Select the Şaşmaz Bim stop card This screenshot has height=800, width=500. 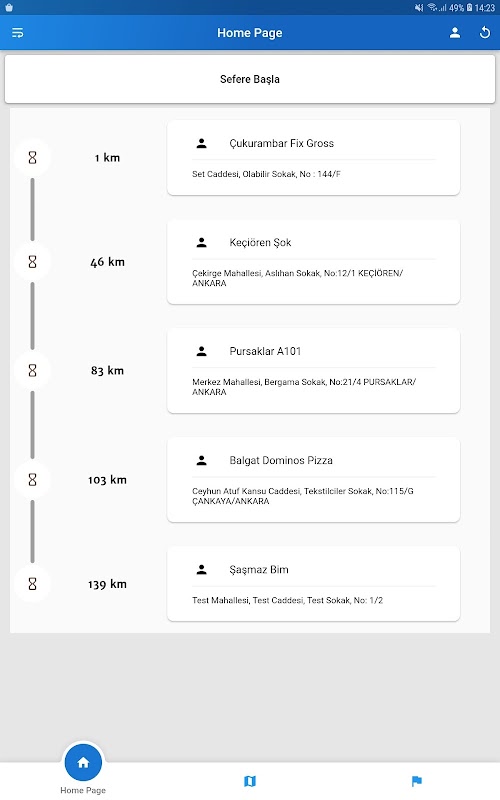pyautogui.click(x=313, y=584)
